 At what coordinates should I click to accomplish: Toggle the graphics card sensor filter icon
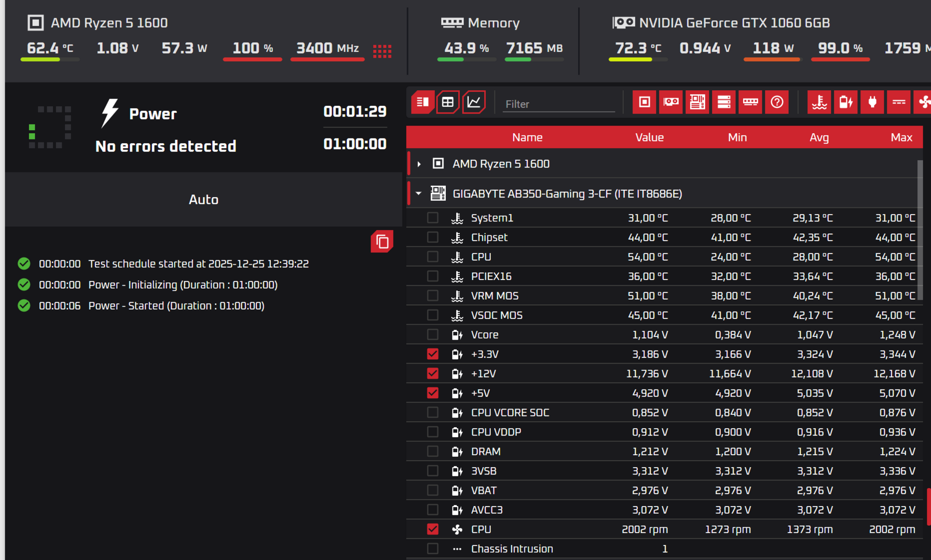pos(671,102)
